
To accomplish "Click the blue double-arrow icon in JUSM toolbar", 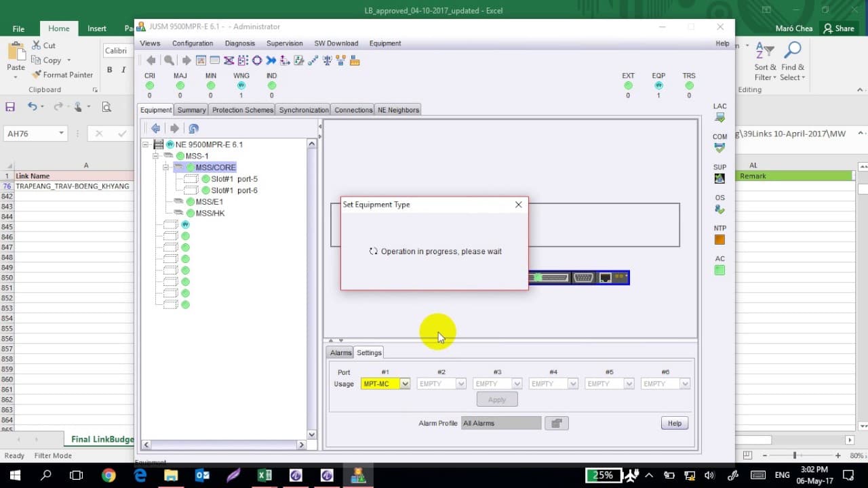I will point(271,60).
